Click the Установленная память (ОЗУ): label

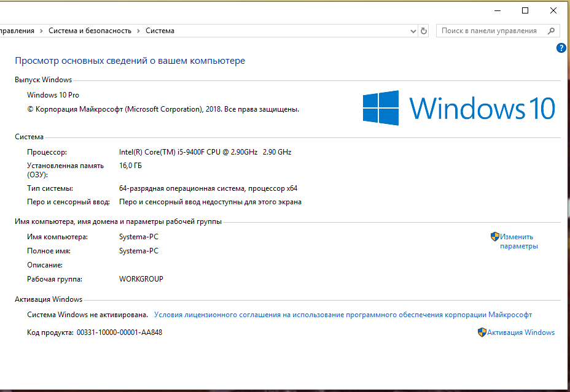[66, 170]
